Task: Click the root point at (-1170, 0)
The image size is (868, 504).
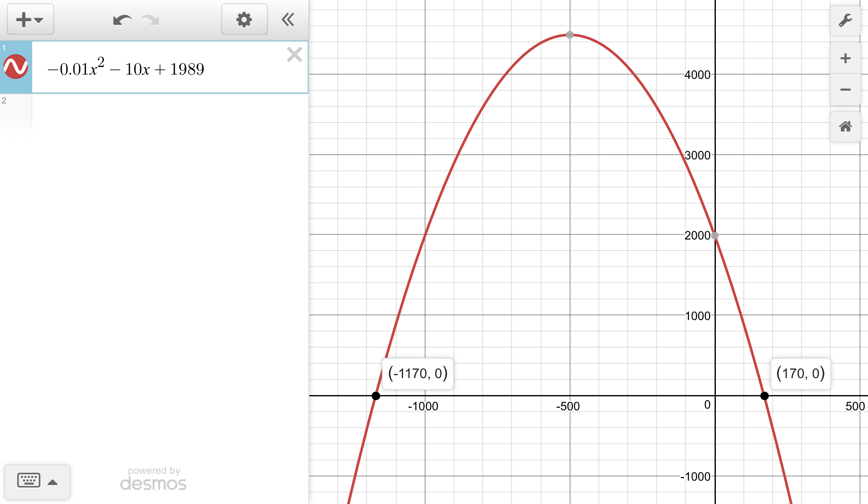Action: click(x=376, y=396)
